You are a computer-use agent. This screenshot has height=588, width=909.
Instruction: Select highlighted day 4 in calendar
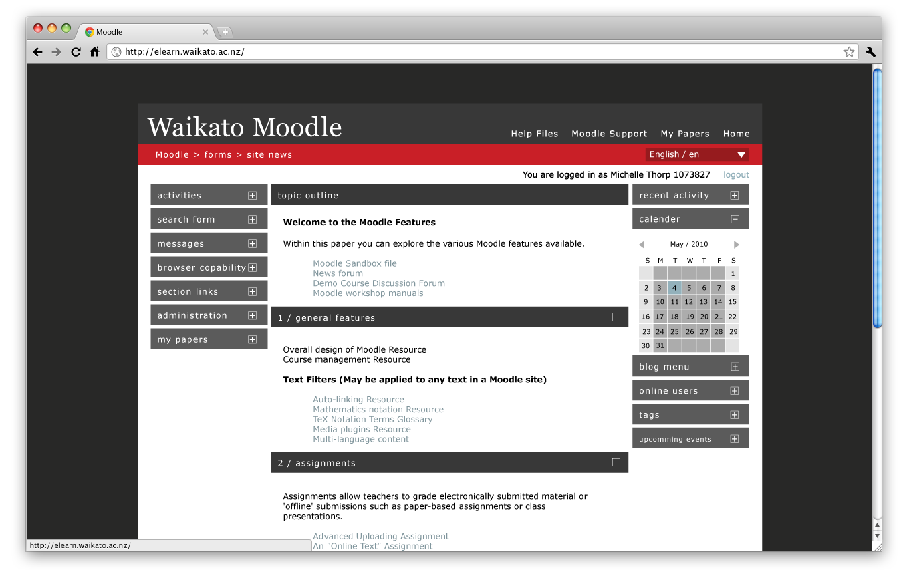tap(675, 288)
